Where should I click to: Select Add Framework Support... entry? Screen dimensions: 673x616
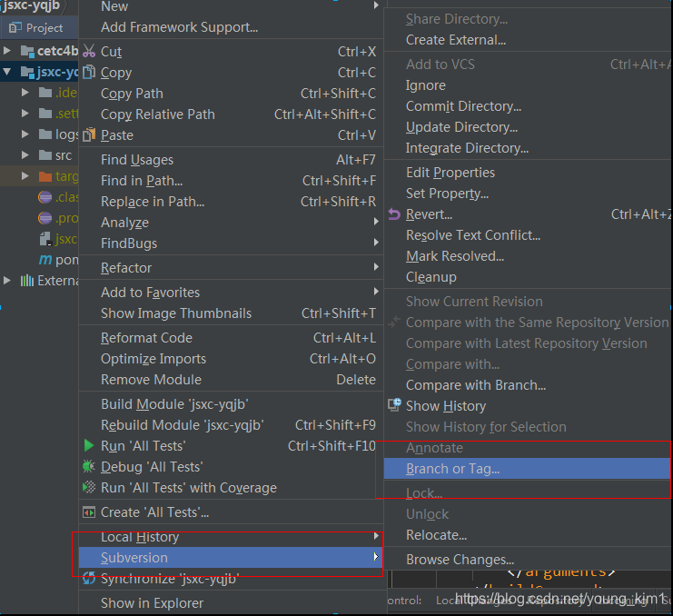pos(231,27)
